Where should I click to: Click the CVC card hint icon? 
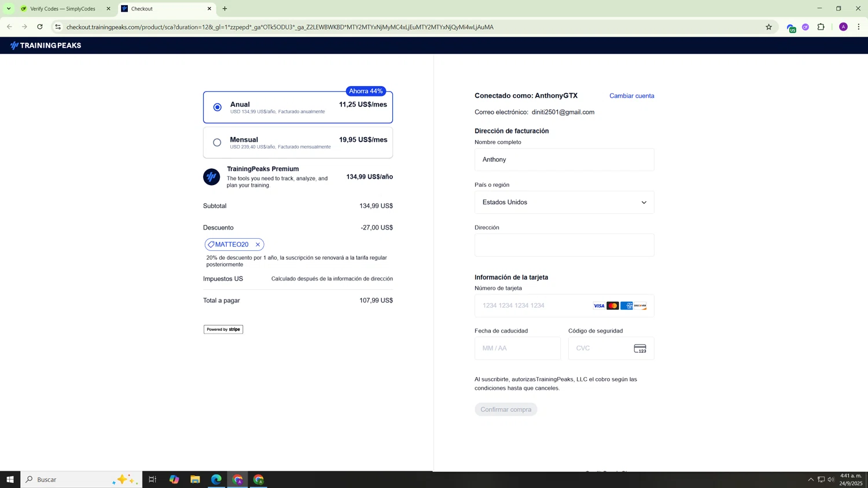(x=640, y=349)
